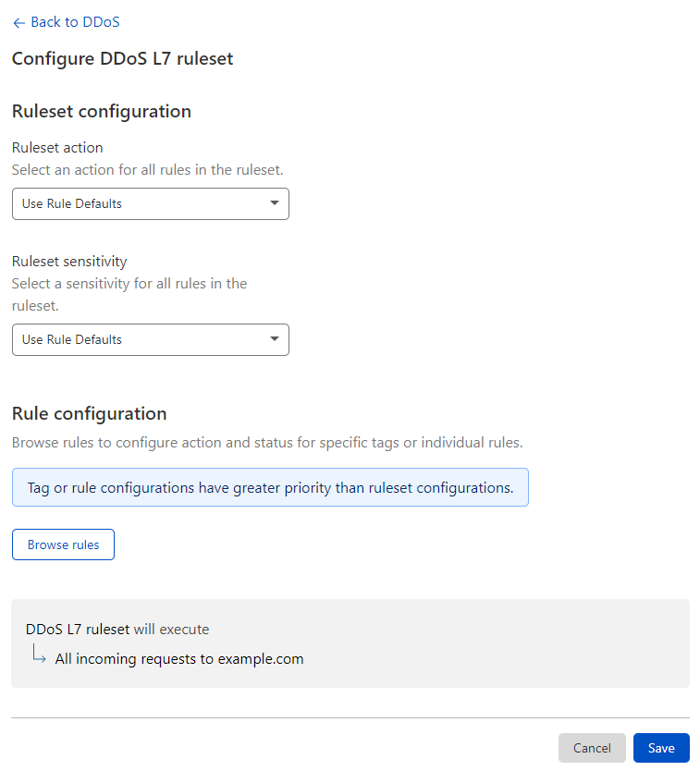Click the Ruleset action dropdown chevron
The image size is (700, 771).
[275, 203]
